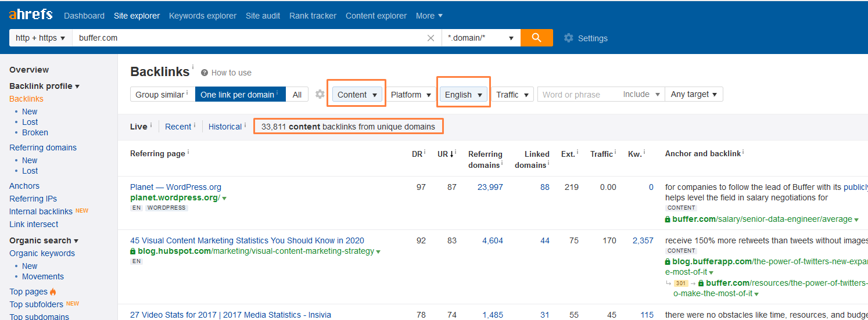Open Site audit in top navigation
Screen dimensions: 868x320
coord(263,16)
